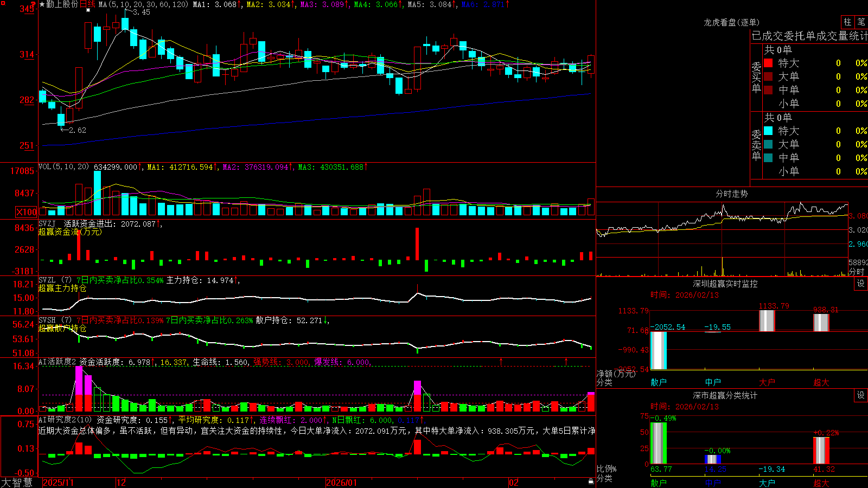
Task: Click the 委卖单 section label
Action: tap(756, 145)
